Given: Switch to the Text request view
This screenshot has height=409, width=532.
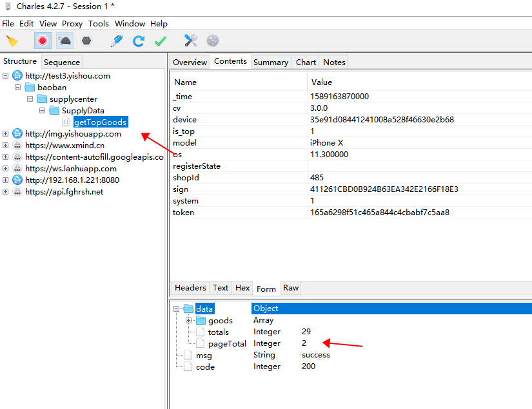Looking at the screenshot, I should (221, 288).
